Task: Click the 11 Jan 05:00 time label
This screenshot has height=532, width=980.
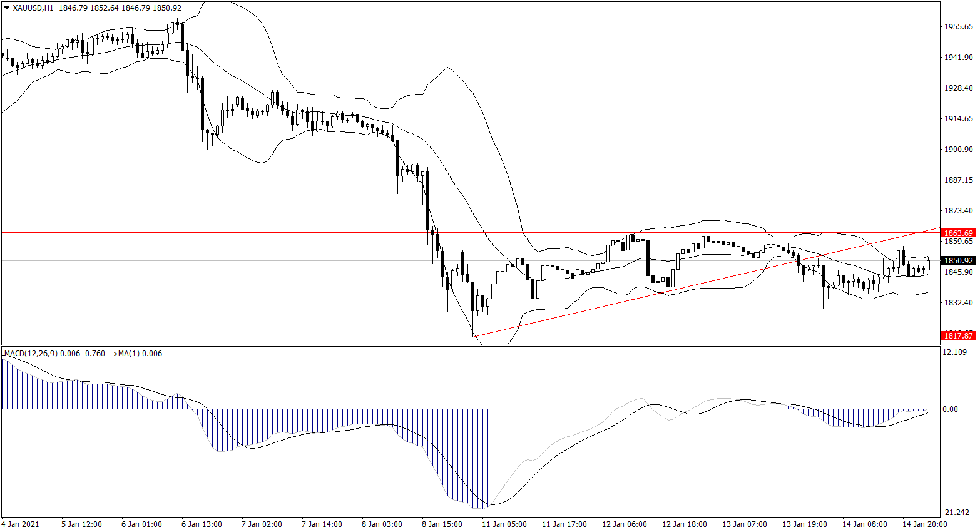Action: (504, 524)
